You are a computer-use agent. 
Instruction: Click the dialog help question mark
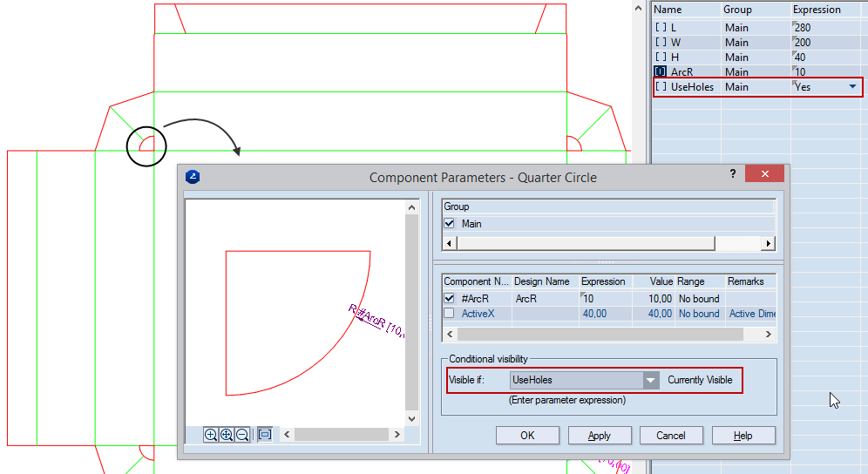732,174
